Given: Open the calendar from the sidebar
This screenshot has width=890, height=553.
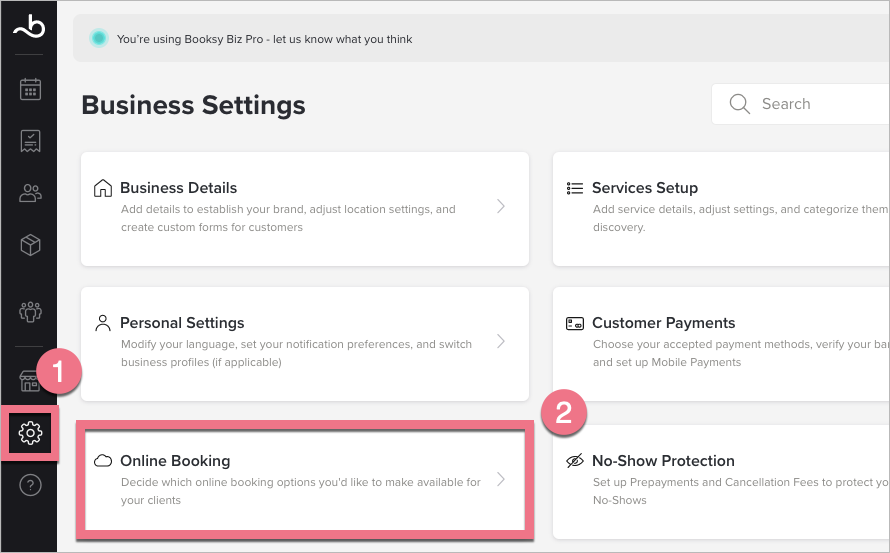Looking at the screenshot, I should coord(30,89).
